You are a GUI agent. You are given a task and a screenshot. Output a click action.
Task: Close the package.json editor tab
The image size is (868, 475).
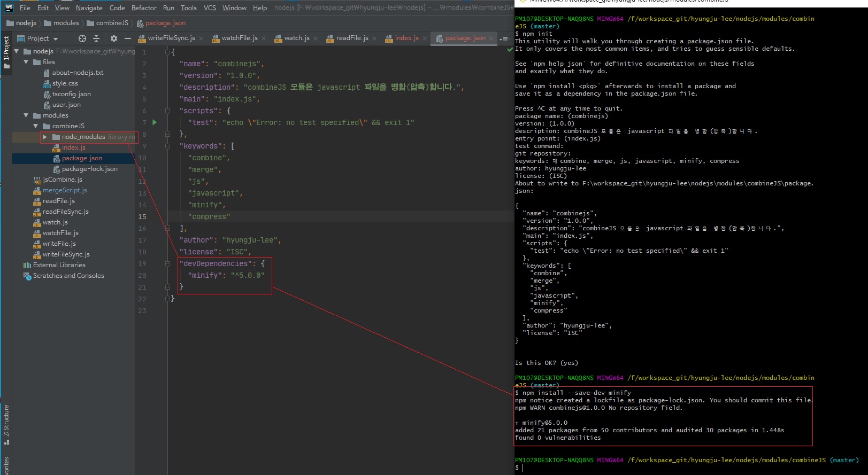pos(491,38)
